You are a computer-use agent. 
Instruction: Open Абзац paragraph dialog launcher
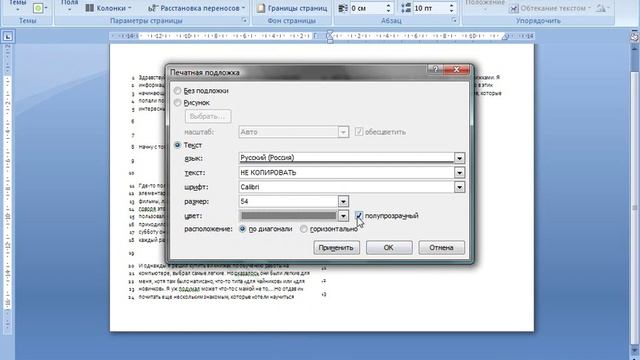(x=454, y=20)
